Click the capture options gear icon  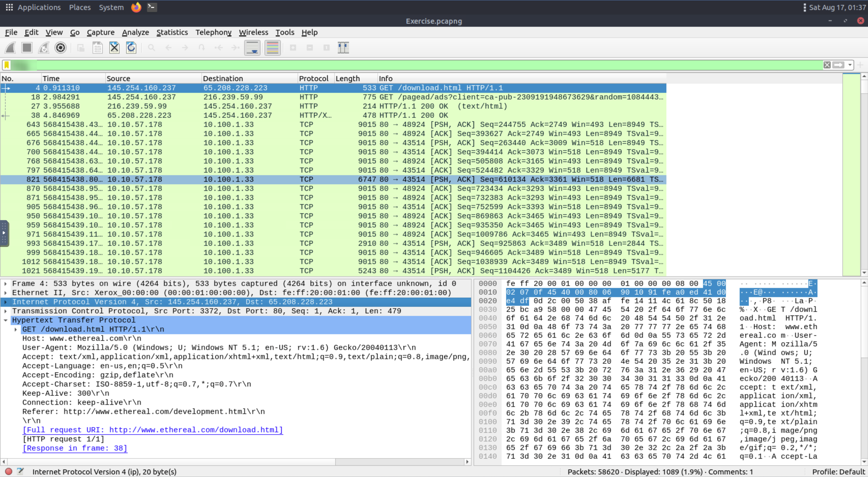click(60, 48)
